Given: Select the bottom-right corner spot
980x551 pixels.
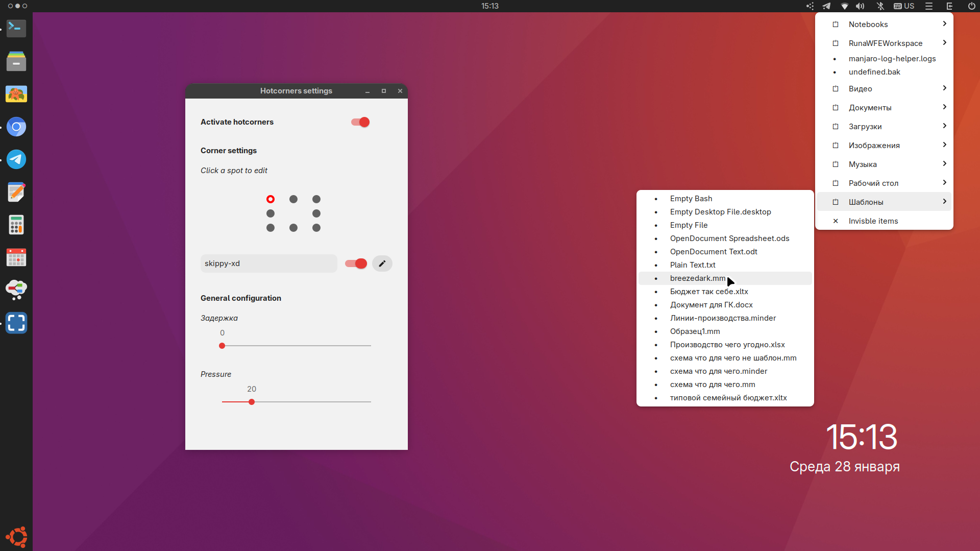Looking at the screenshot, I should [x=316, y=228].
